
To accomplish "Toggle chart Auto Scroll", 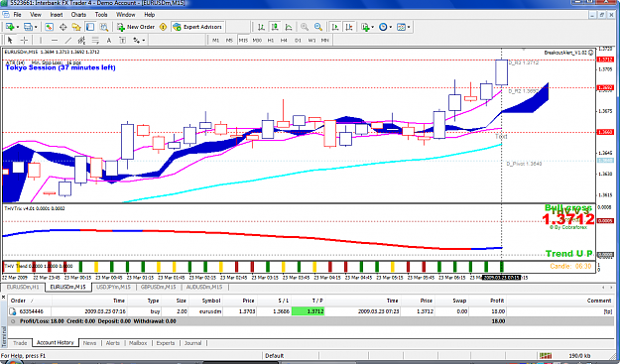I will click(335, 27).
